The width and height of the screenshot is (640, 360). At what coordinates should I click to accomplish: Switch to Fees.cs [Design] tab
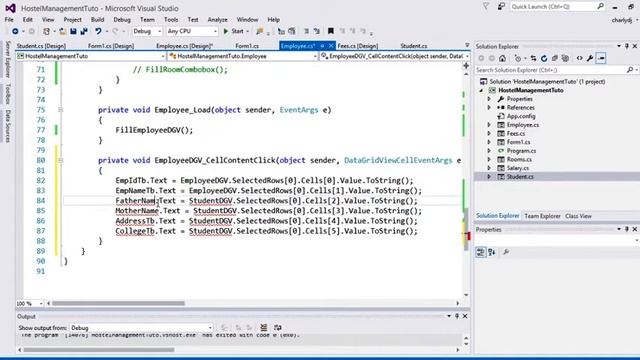pos(358,46)
